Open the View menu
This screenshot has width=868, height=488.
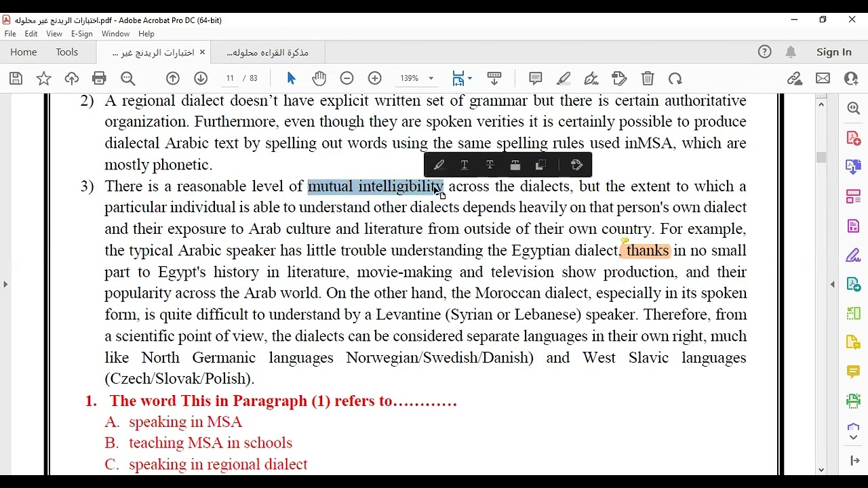tap(54, 34)
